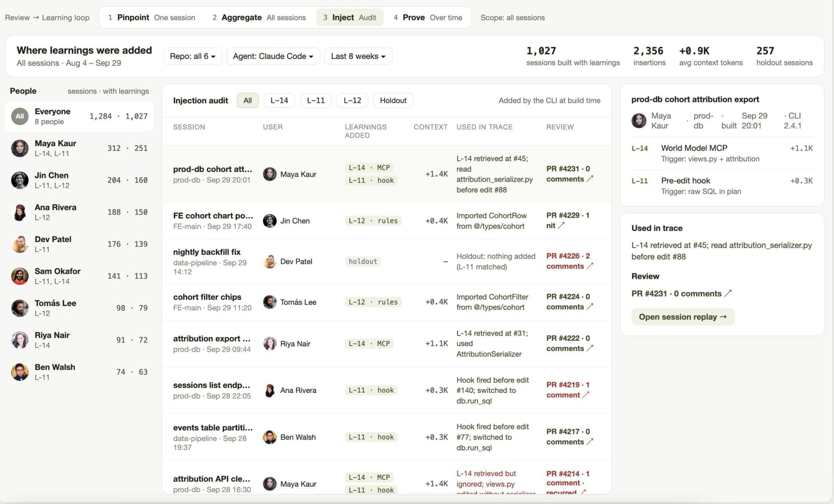Open the 'Agent: Claude Code' dropdown
The height and width of the screenshot is (504, 834).
point(273,56)
